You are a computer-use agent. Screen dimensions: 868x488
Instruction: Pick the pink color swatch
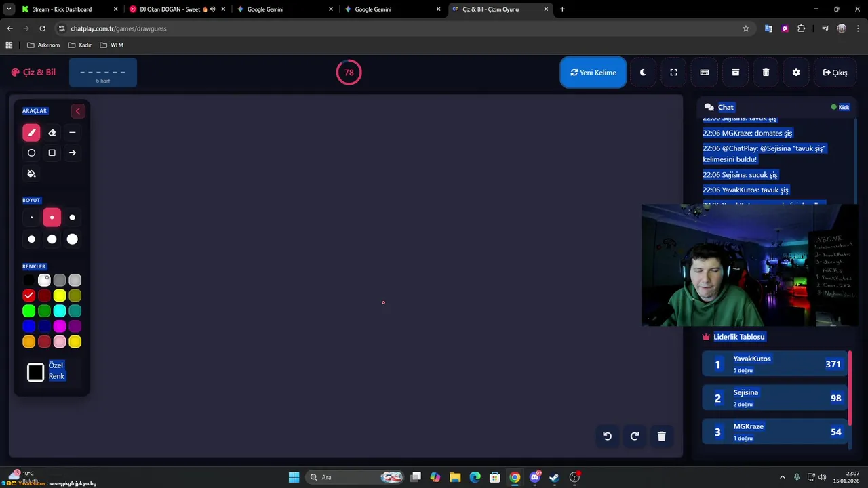point(60,342)
